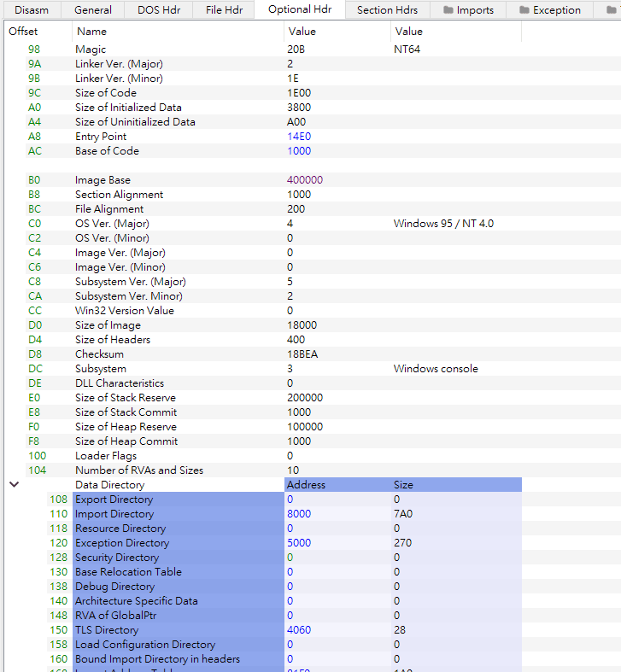Click the Export Directory entry
The height and width of the screenshot is (672, 621).
[114, 500]
